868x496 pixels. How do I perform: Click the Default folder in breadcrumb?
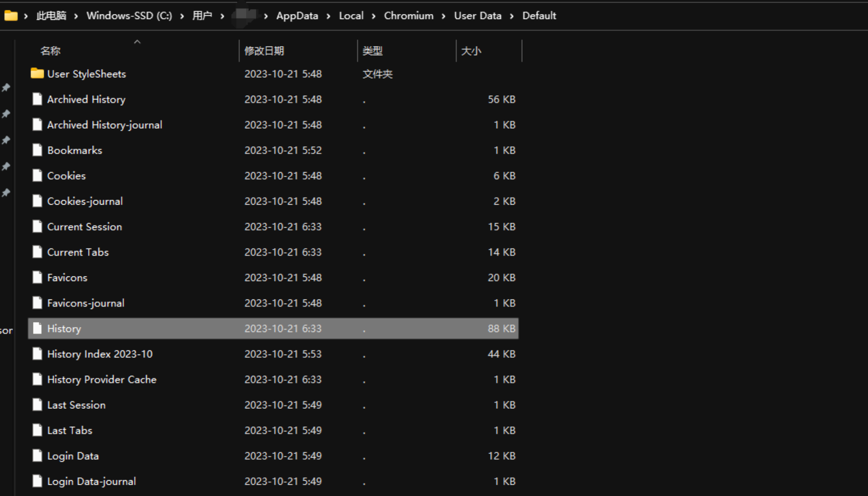pos(539,16)
